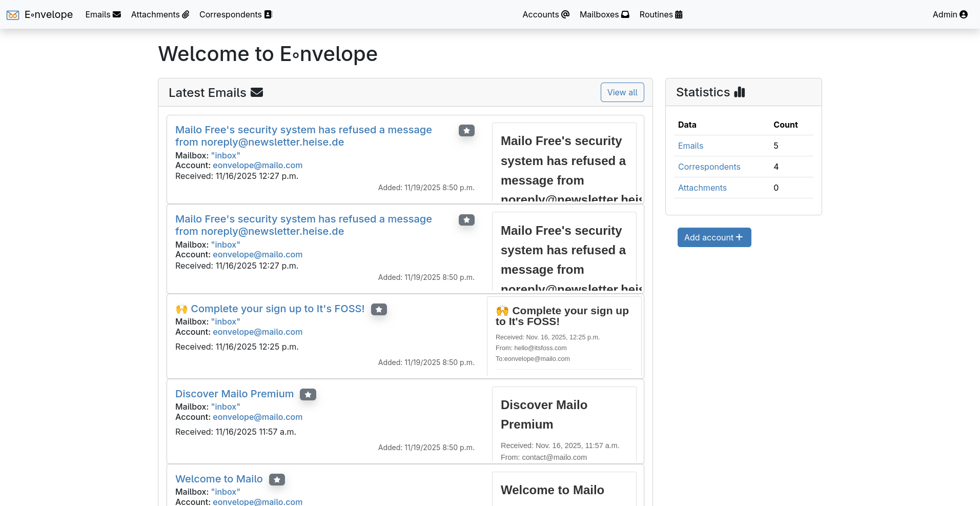Click the inbox mailbox link on first email
This screenshot has height=506, width=980.
[x=225, y=155]
